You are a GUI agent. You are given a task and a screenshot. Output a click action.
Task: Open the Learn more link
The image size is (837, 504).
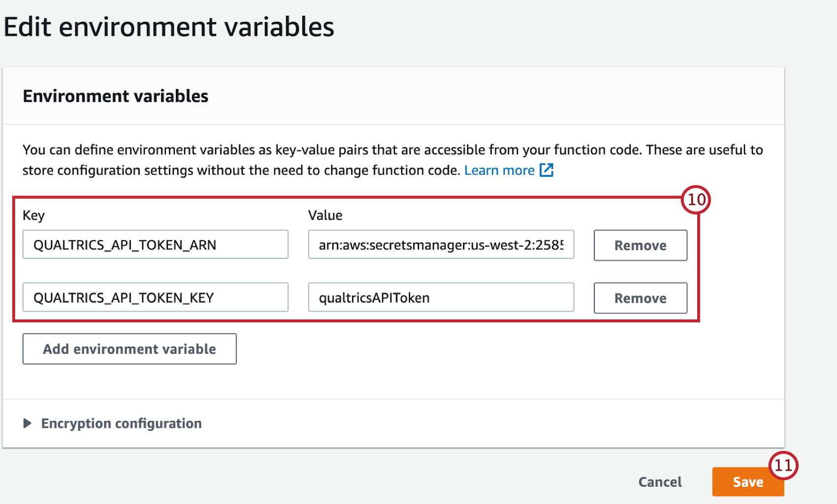click(x=500, y=170)
